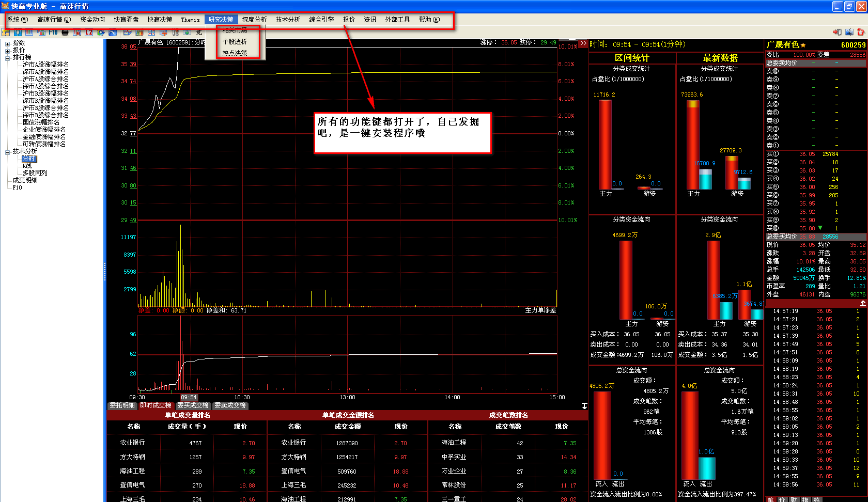Click the single colored table toolbar icon
This screenshot has width=868, height=502.
(29, 32)
